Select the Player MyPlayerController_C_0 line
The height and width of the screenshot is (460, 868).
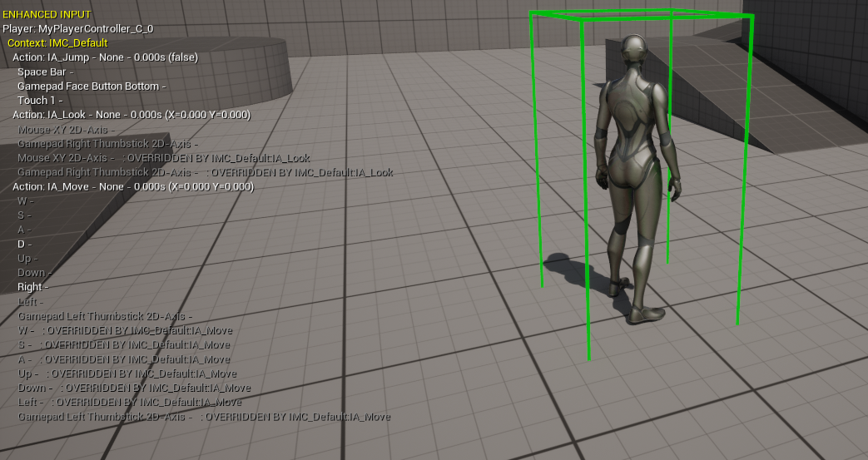click(77, 29)
